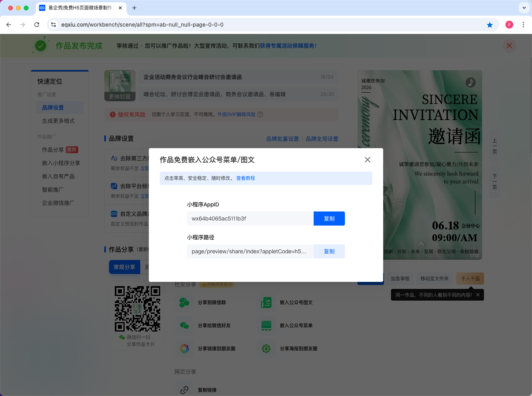The image size is (532, 396).
Task: Close the embed official account dialog
Action: pos(367,159)
